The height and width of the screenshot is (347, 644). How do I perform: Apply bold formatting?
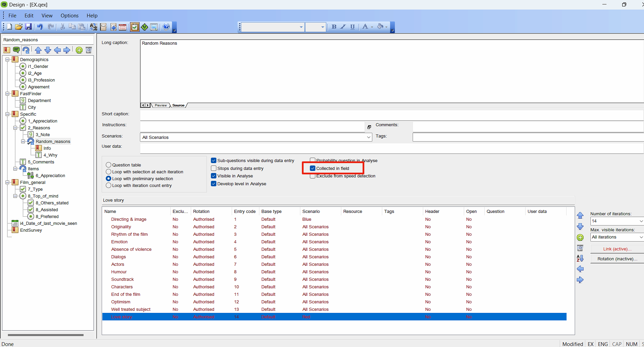(334, 27)
